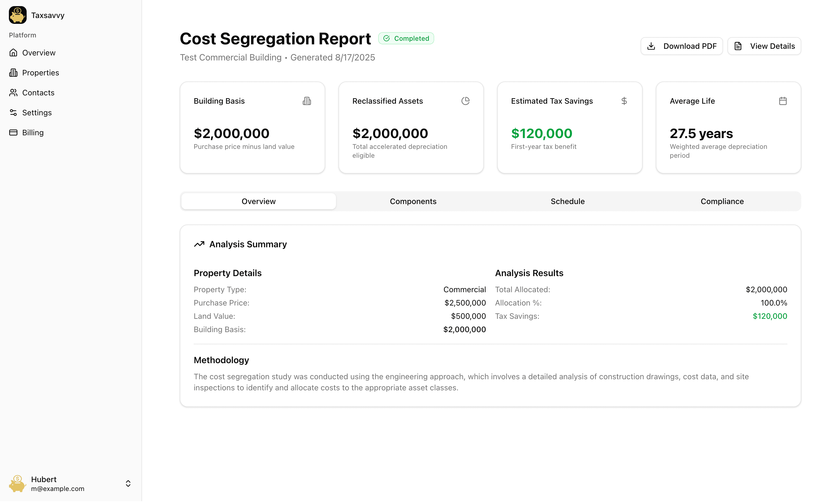
Task: Click the Download PDF button
Action: (x=681, y=46)
